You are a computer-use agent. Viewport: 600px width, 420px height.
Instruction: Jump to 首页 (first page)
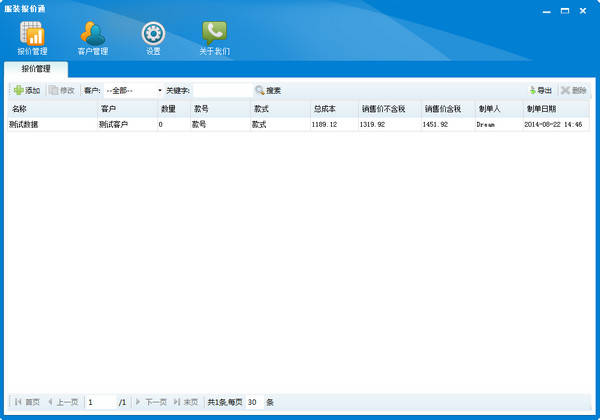[27, 402]
